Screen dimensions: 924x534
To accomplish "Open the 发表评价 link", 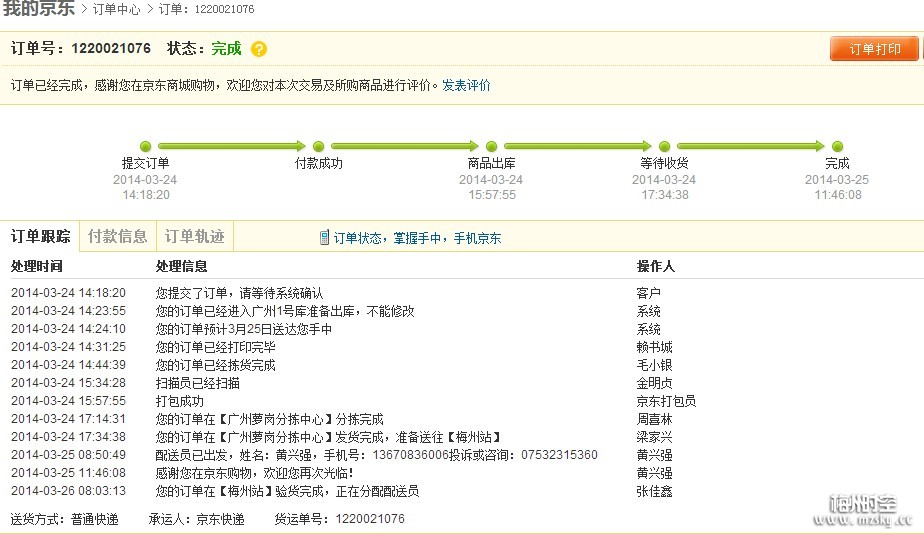I will pyautogui.click(x=466, y=86).
